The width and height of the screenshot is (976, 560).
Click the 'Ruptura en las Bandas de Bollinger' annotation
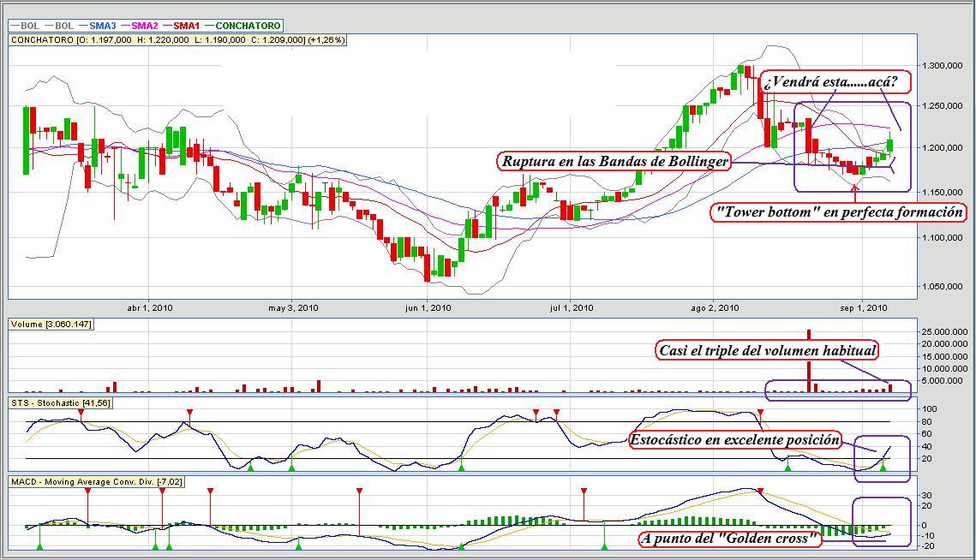coord(614,161)
